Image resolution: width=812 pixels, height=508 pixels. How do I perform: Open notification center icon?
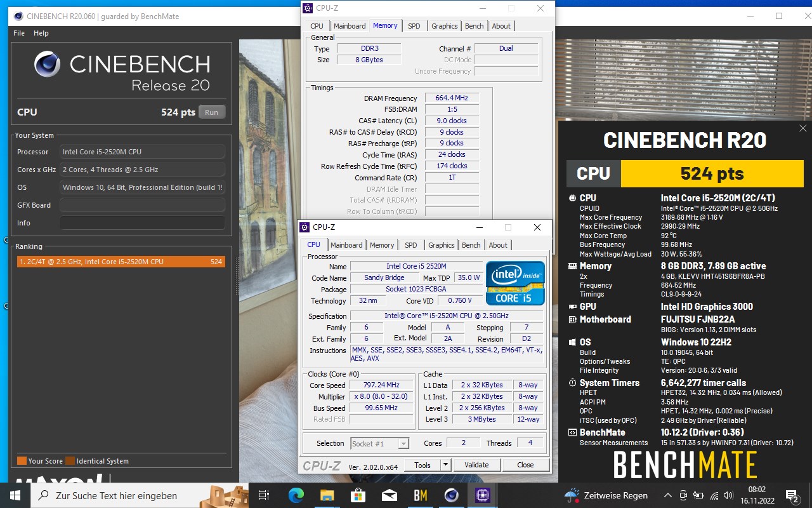pos(792,495)
